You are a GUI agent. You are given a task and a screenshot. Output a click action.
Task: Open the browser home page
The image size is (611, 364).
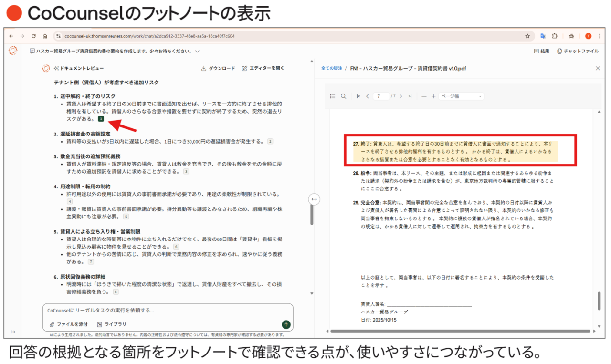44,36
